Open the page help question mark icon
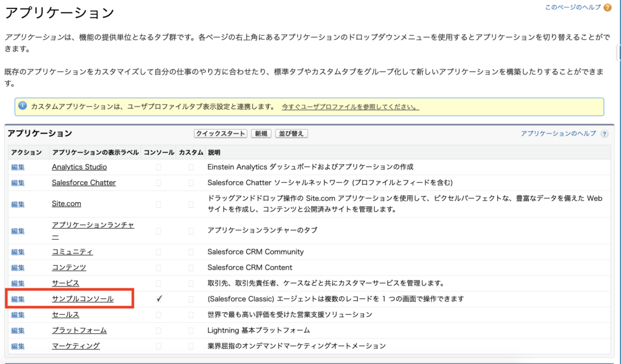 (608, 7)
